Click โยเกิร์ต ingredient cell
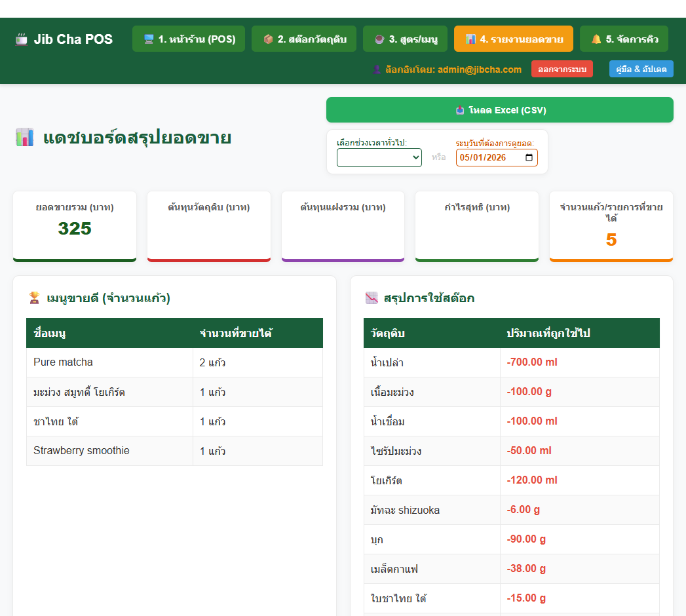The image size is (686, 616). tap(432, 480)
